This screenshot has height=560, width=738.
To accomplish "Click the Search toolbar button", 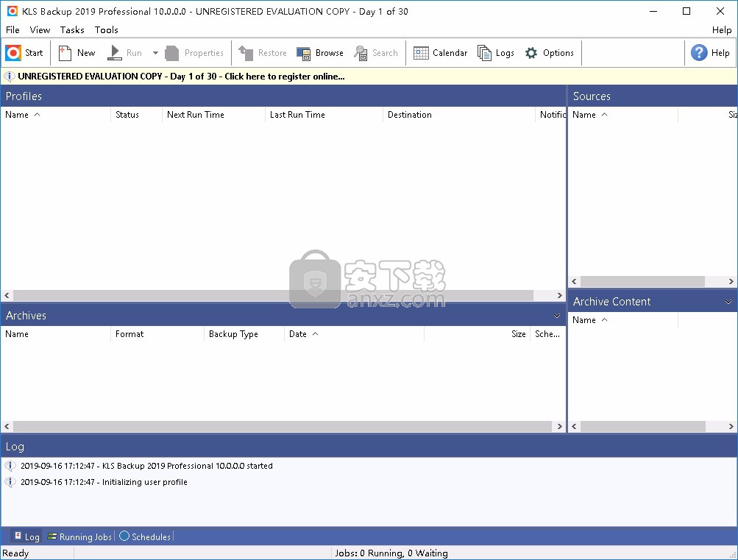I will click(x=376, y=53).
